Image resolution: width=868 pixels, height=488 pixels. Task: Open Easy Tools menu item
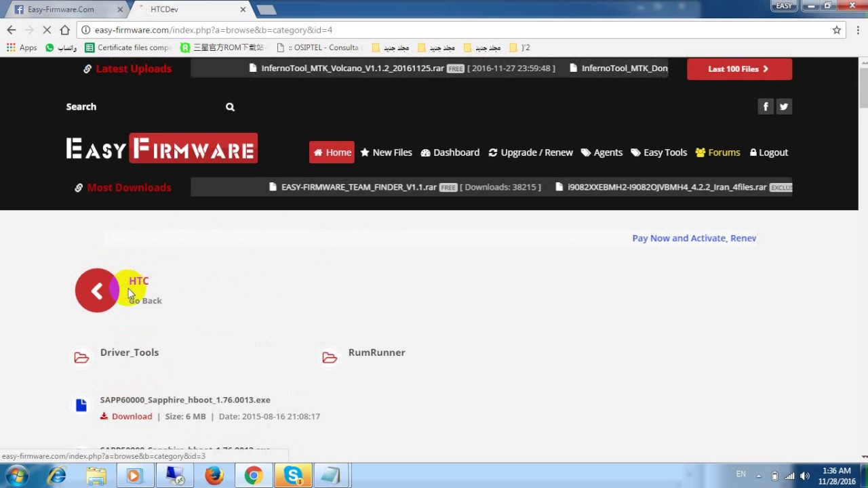(x=658, y=152)
